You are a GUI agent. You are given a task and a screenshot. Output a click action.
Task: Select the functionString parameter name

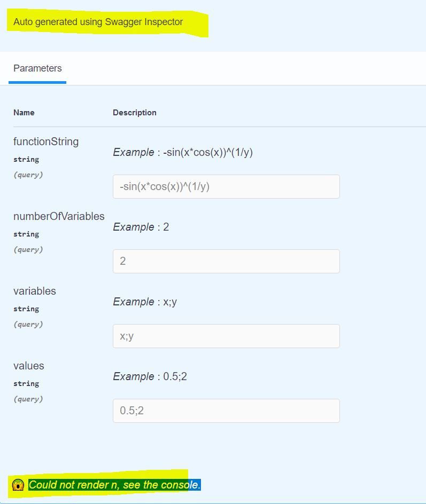point(46,141)
